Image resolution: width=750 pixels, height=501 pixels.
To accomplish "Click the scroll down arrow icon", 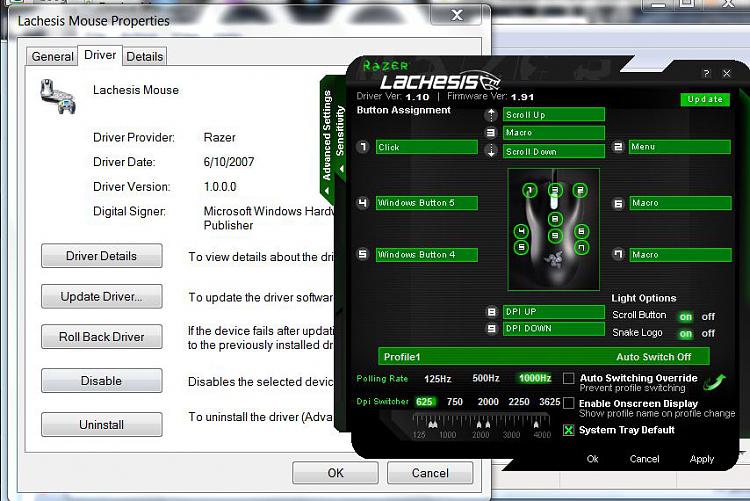I will [x=491, y=151].
